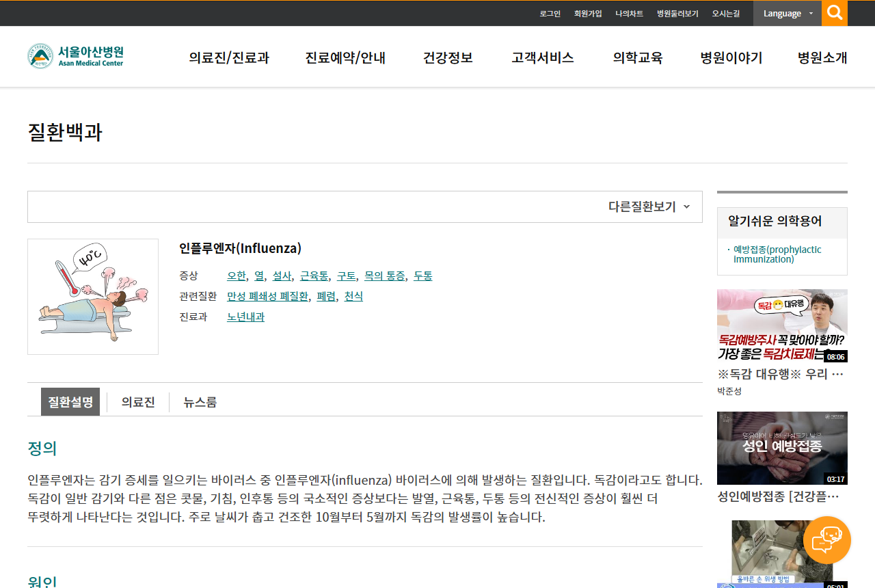Viewport: 875px width, 588px height.
Task: Follow the 오한 symptom link
Action: coord(237,276)
